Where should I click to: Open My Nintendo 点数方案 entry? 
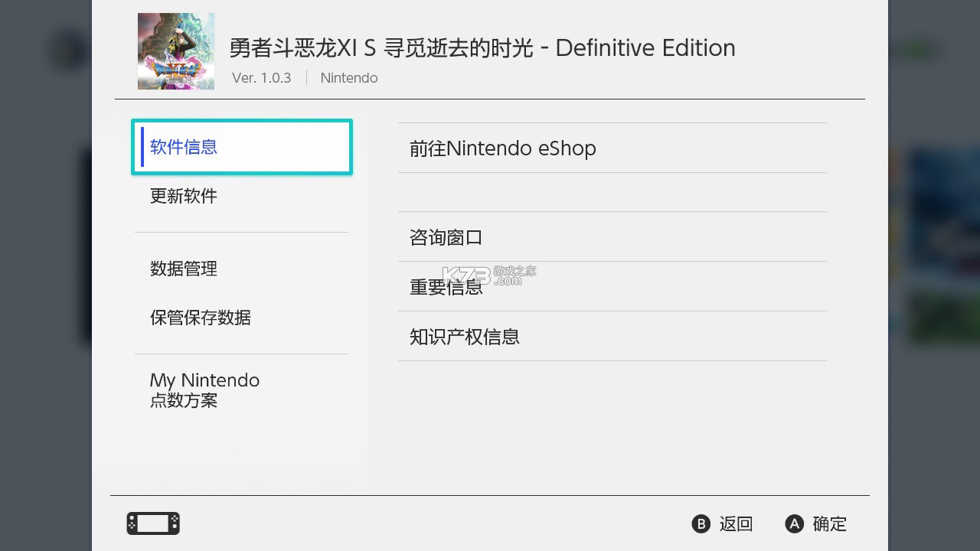click(x=204, y=390)
